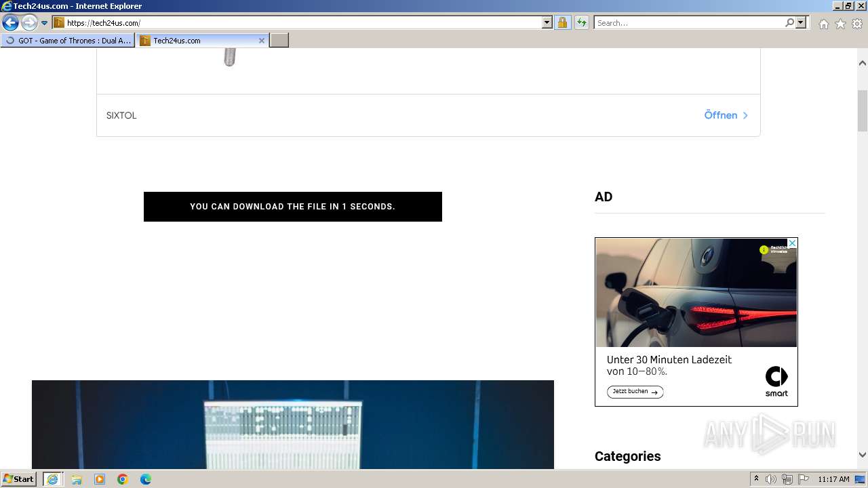Click the taskbar clock showing 11:17 AM
This screenshot has width=868, height=488.
coord(833,479)
